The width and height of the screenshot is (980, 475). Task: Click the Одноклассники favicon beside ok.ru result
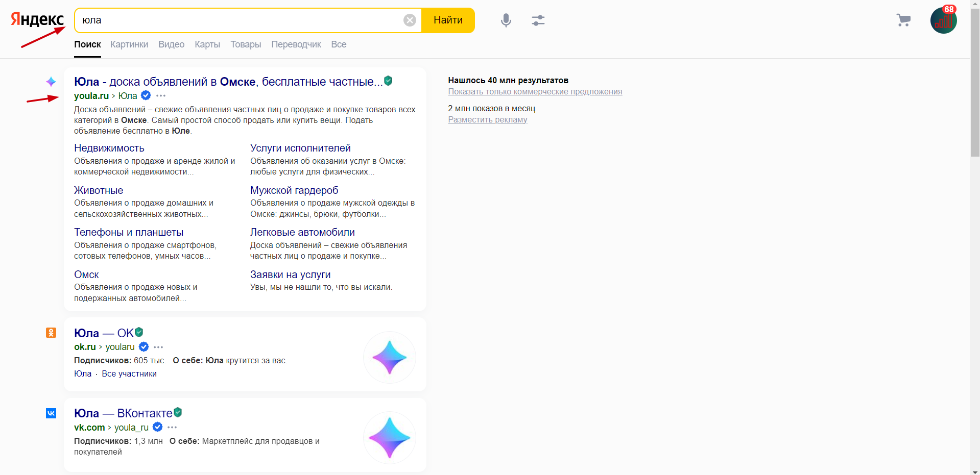pyautogui.click(x=51, y=333)
